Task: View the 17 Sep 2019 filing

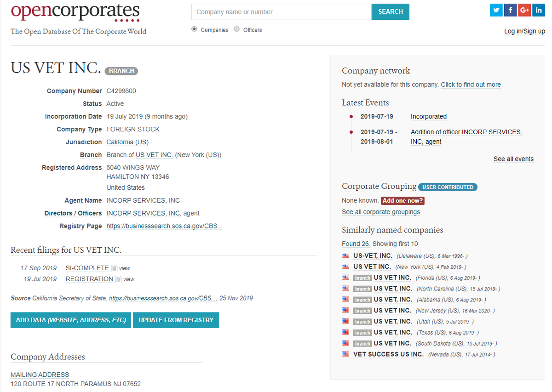Action: pyautogui.click(x=125, y=268)
